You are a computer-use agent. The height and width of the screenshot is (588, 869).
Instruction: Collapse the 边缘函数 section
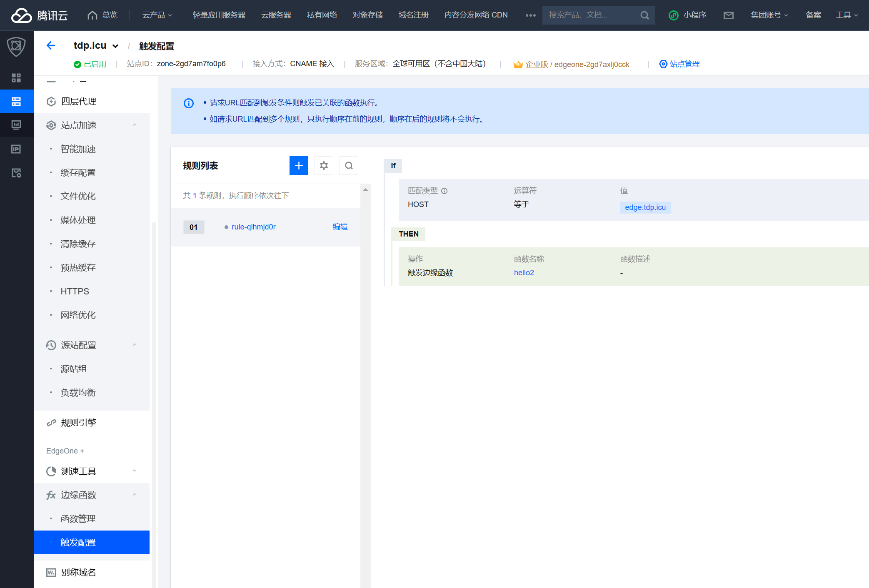pos(135,495)
